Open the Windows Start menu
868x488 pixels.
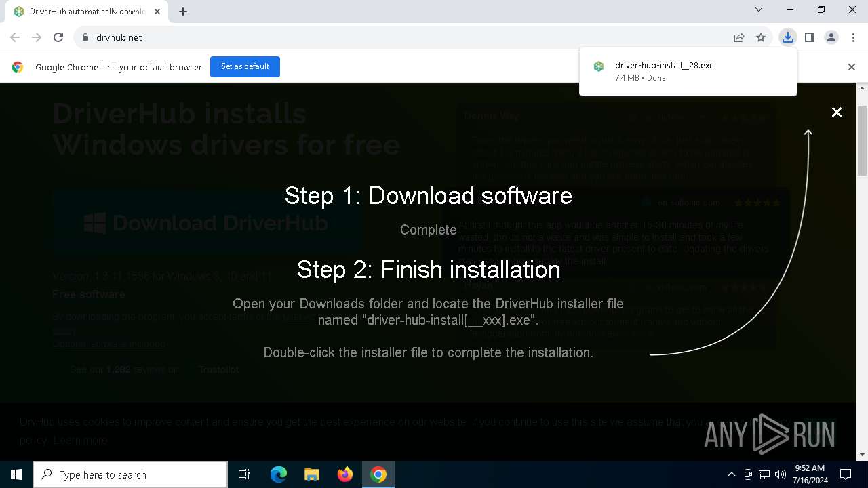(16, 474)
